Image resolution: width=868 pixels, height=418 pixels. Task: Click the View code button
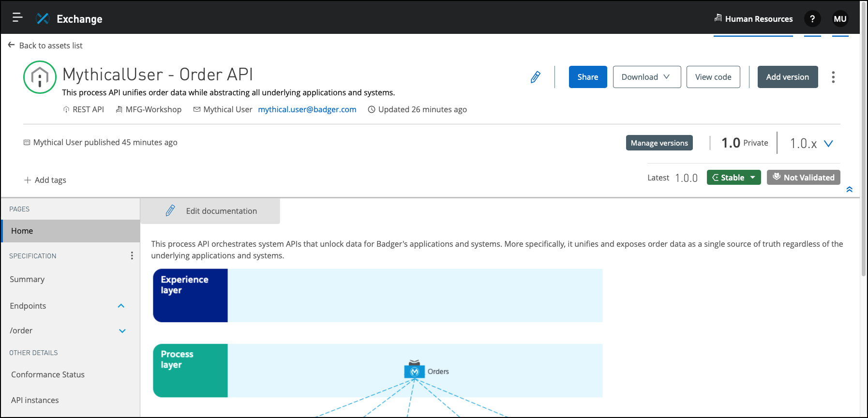713,77
